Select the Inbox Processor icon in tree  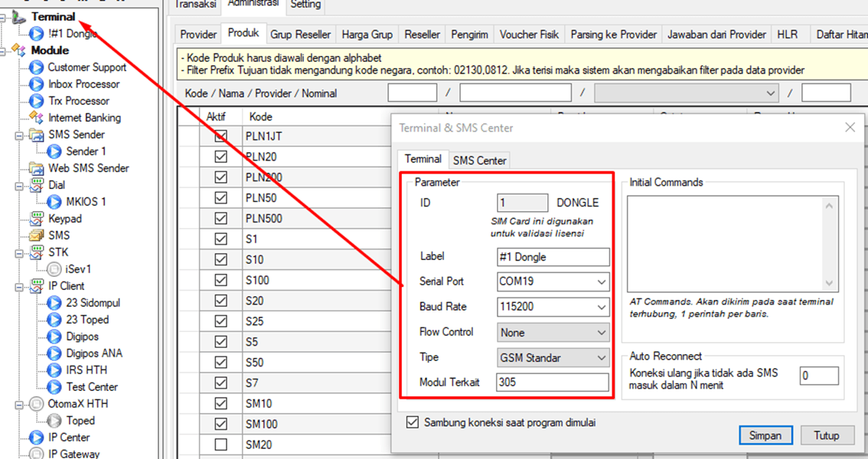point(36,84)
